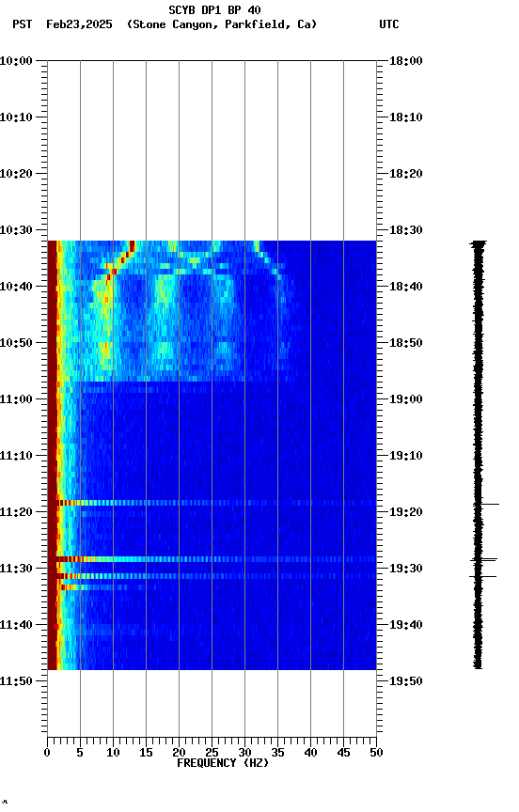
Task: Click the PST '10:00' time label
Action: pyautogui.click(x=16, y=61)
